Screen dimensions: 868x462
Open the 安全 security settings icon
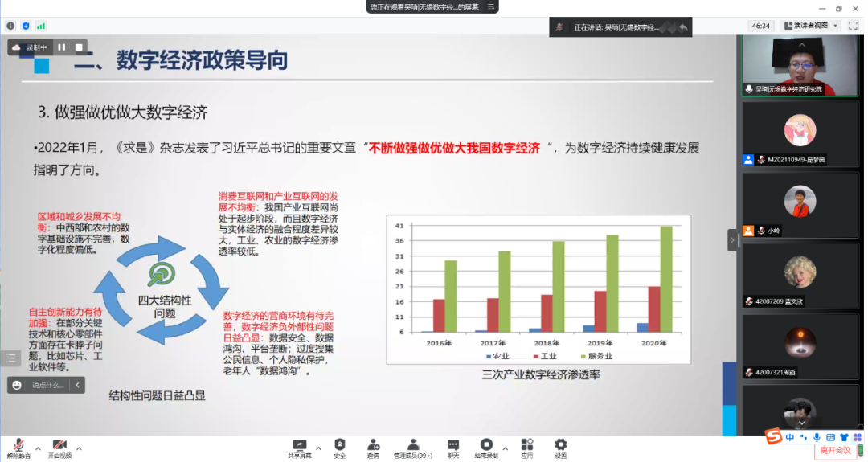[340, 447]
